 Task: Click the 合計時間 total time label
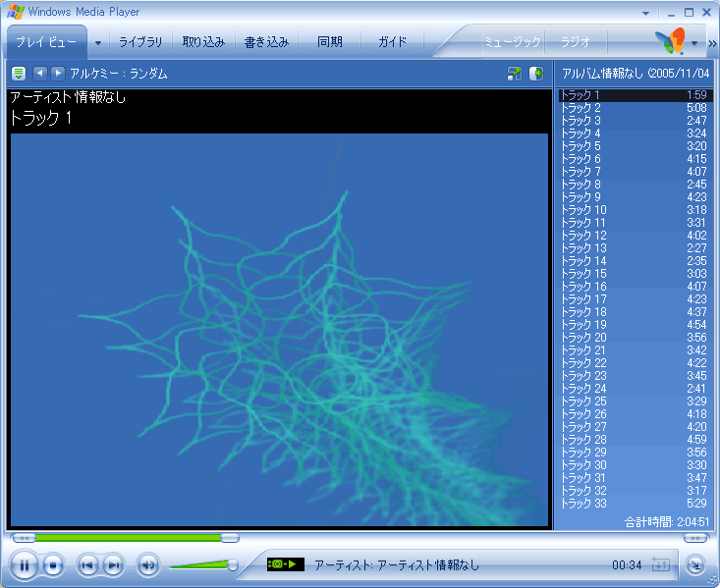tap(667, 522)
